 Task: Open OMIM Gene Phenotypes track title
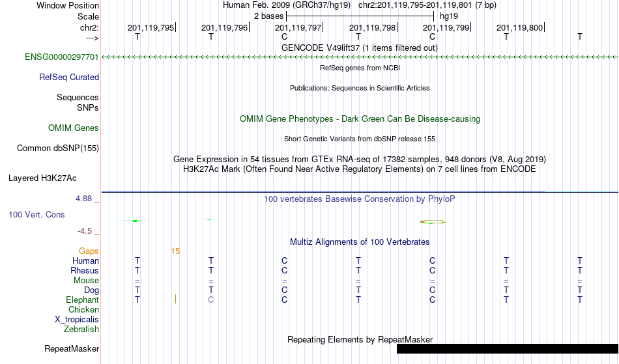[360, 119]
